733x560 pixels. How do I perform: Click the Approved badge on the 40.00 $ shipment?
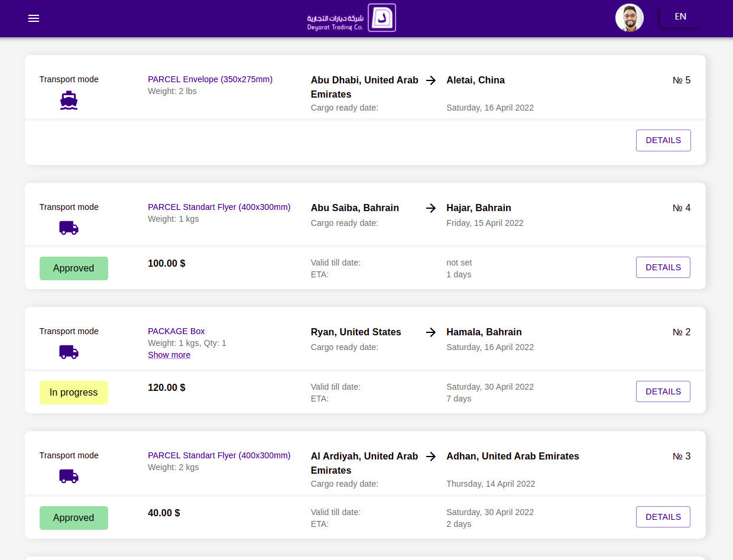click(74, 518)
